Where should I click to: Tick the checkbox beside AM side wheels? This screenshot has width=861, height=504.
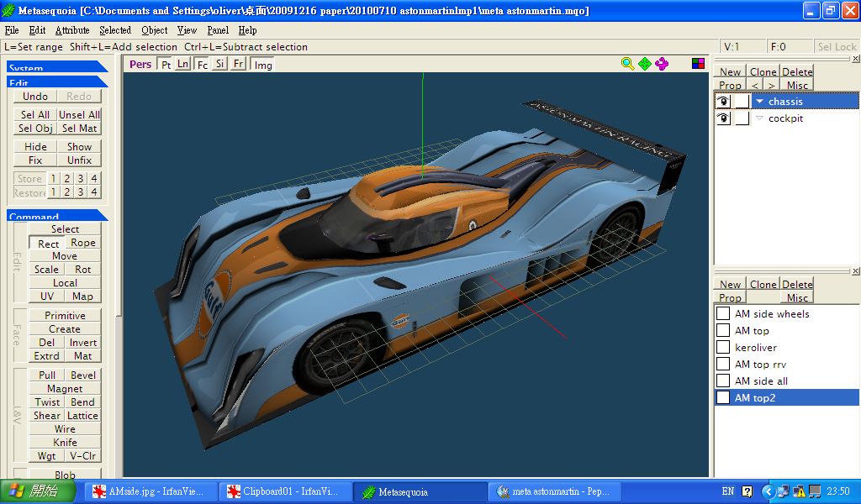(723, 313)
